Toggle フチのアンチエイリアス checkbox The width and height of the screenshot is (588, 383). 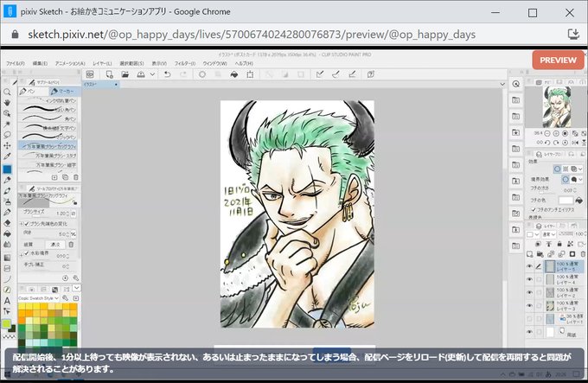pyautogui.click(x=534, y=210)
